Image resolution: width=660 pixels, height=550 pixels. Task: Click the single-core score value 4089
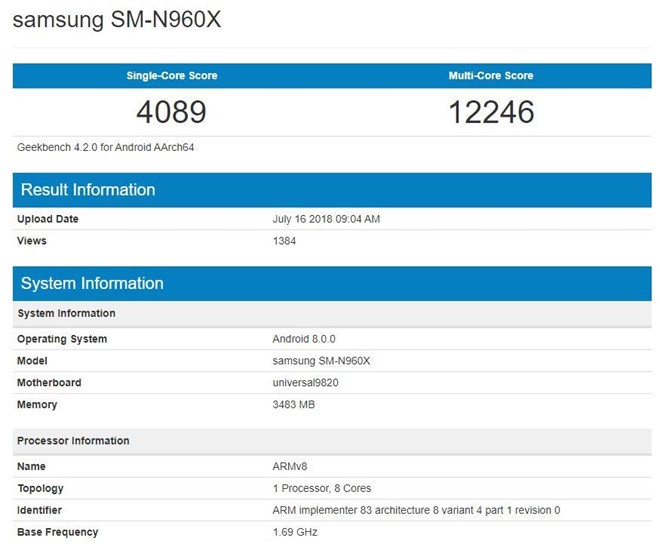tap(171, 112)
